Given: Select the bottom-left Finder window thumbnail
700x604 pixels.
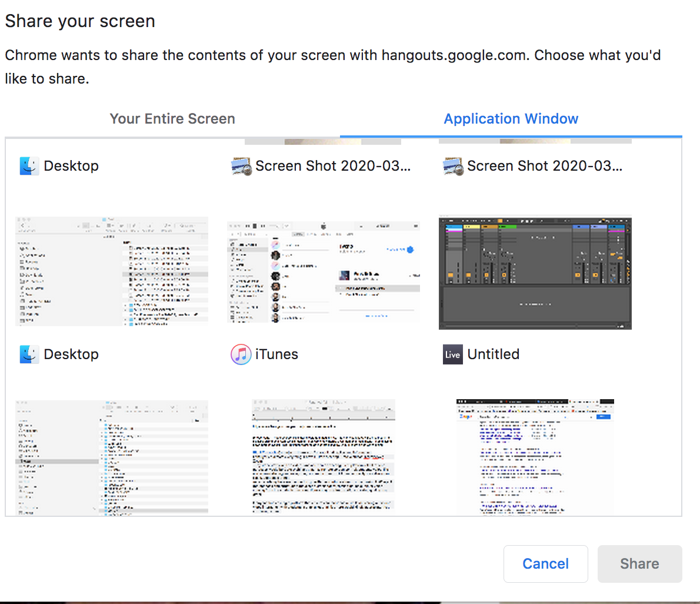Looking at the screenshot, I should coord(112,458).
